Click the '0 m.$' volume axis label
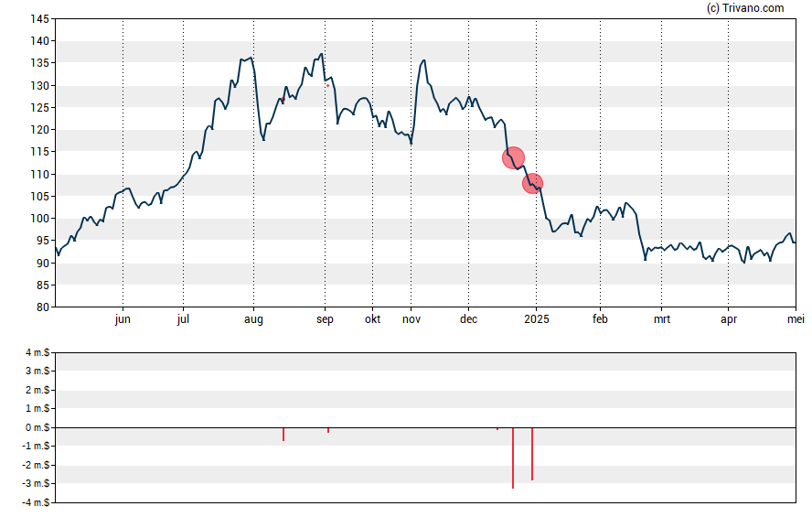 coord(37,428)
